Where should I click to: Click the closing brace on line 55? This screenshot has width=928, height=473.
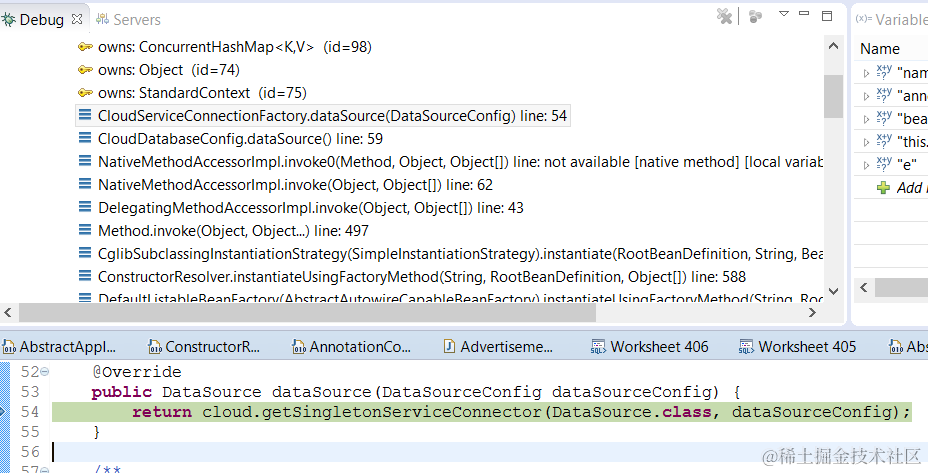point(96,432)
